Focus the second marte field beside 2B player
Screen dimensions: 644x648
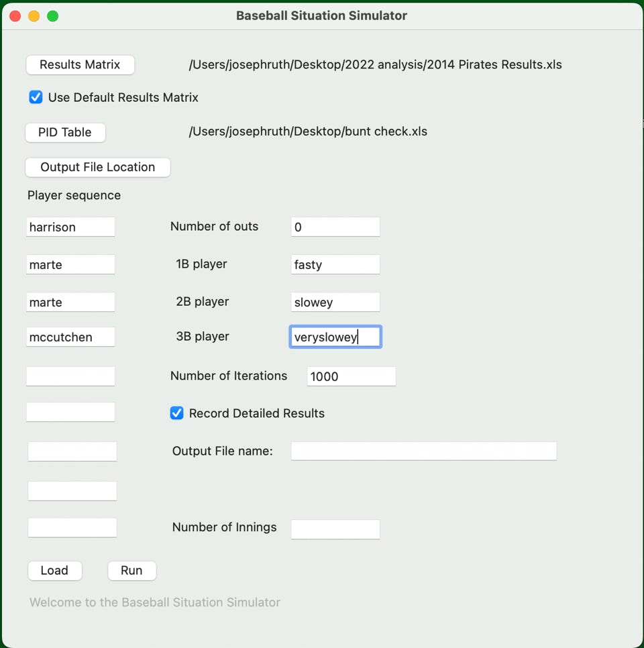(x=70, y=302)
